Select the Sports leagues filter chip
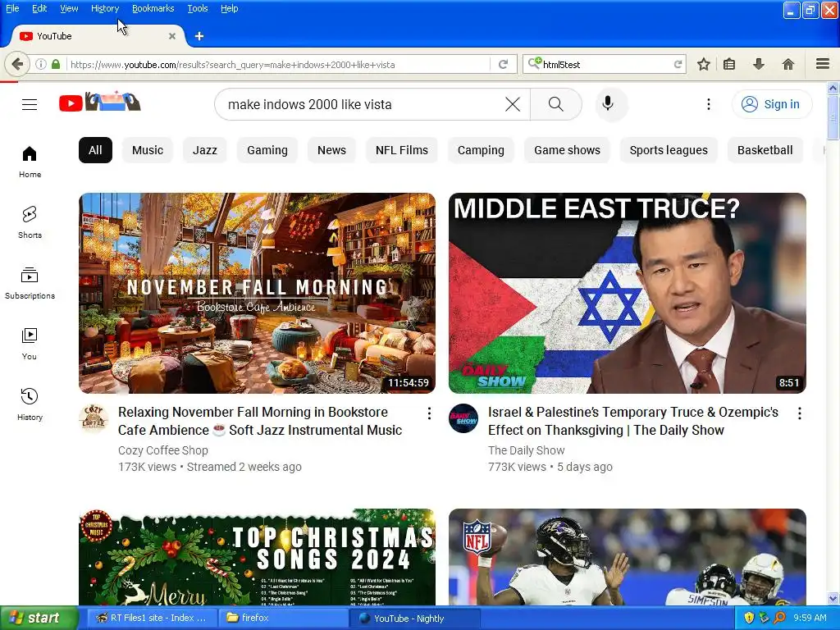The height and width of the screenshot is (630, 840). tap(669, 150)
